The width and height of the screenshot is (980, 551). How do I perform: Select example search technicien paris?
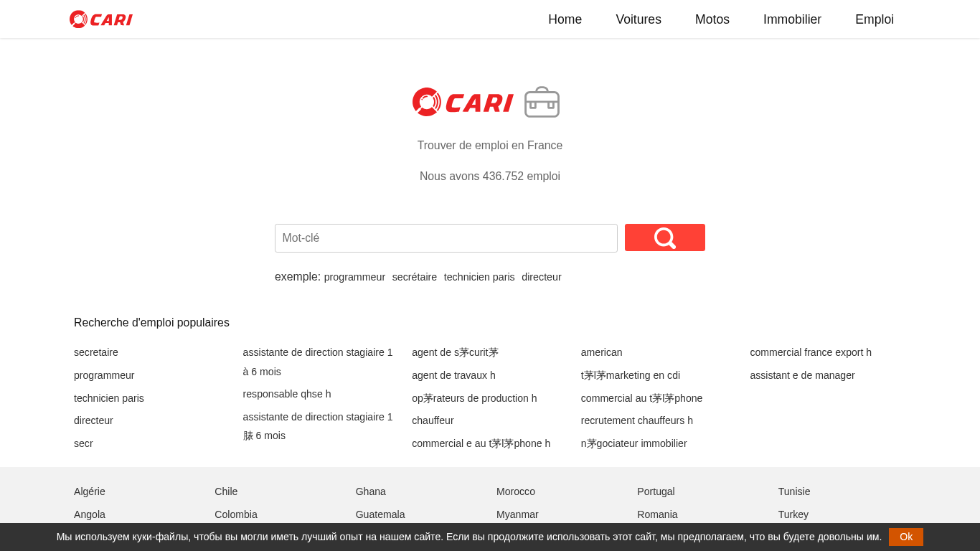click(479, 277)
